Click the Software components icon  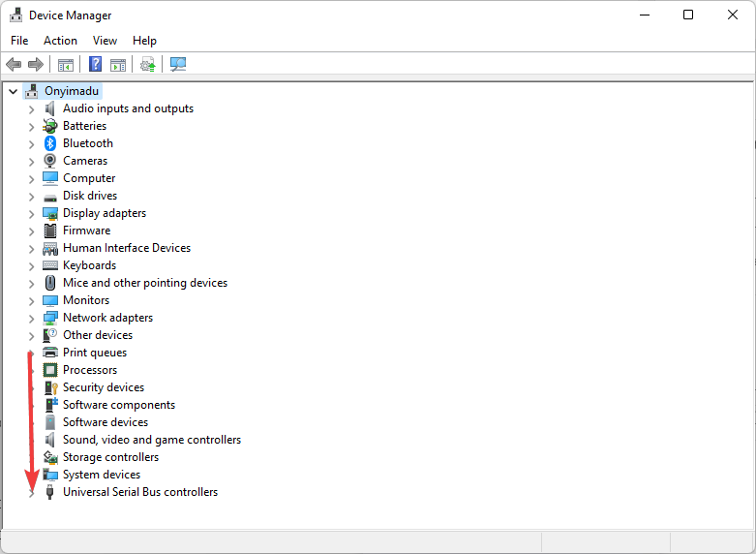(x=51, y=405)
